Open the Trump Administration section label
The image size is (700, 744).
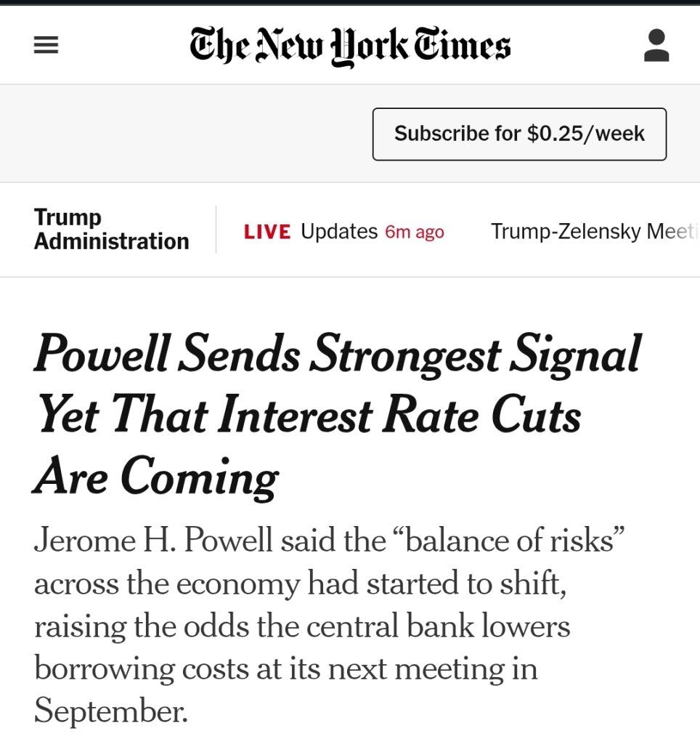111,229
